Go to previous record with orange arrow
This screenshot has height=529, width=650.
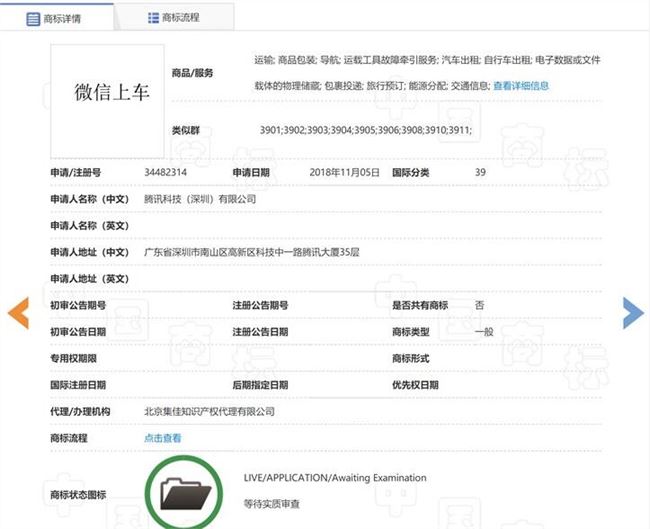[x=19, y=313]
